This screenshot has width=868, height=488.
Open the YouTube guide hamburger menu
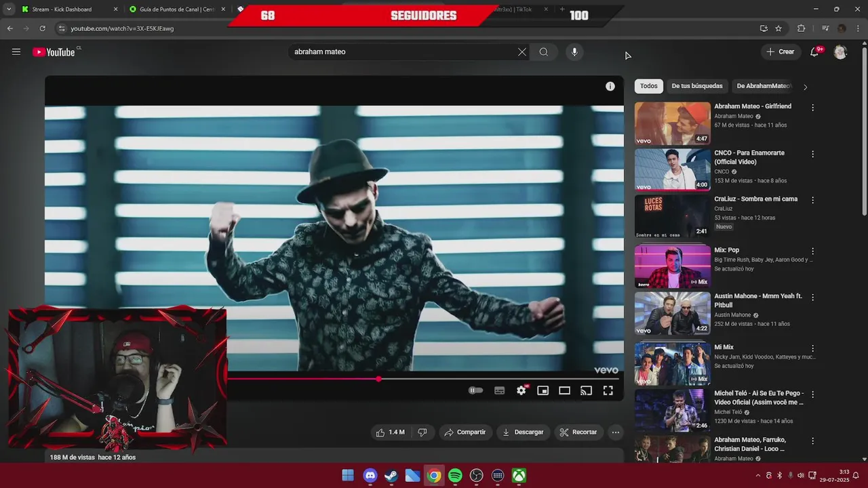[x=16, y=52]
